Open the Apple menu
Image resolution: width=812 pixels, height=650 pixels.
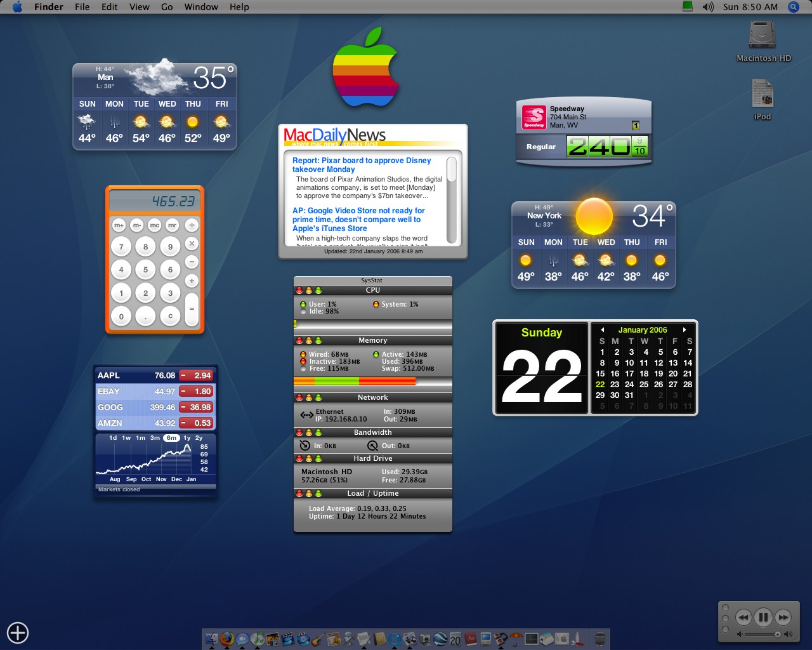click(x=17, y=7)
